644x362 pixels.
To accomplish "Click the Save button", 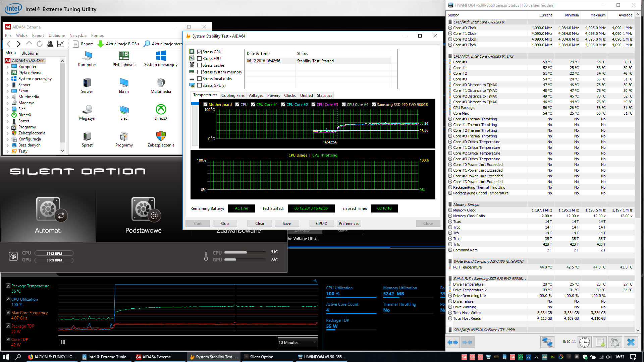I will click(287, 224).
